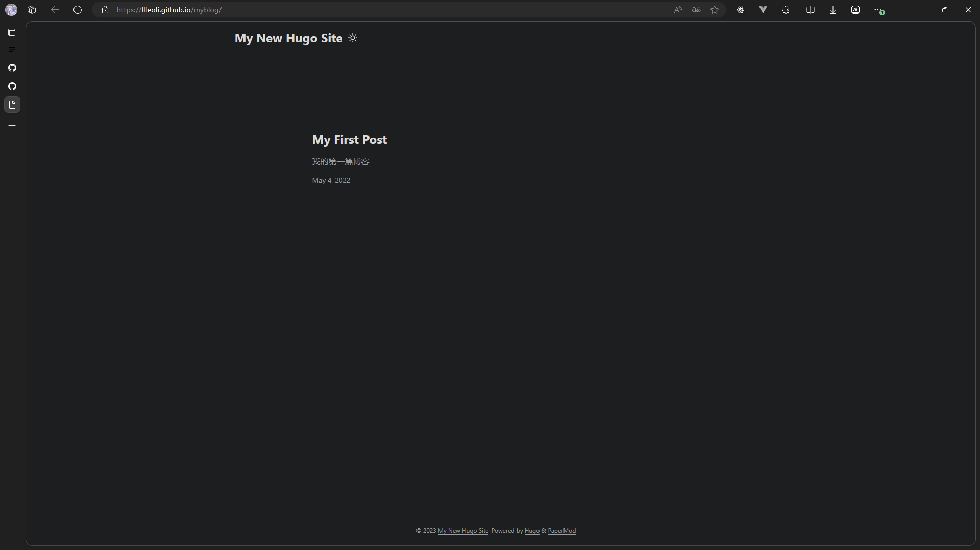Follow footer My New Hugo Site link
The height and width of the screenshot is (550, 980).
(463, 531)
